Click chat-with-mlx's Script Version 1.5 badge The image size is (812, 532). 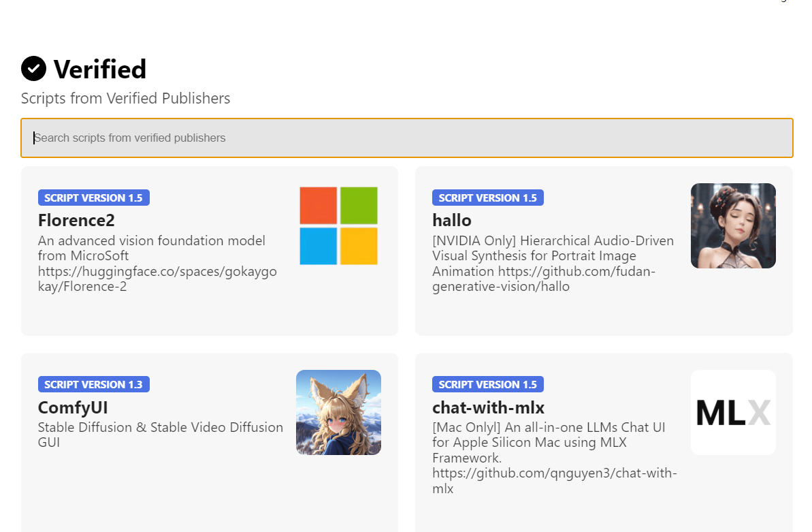(x=487, y=385)
